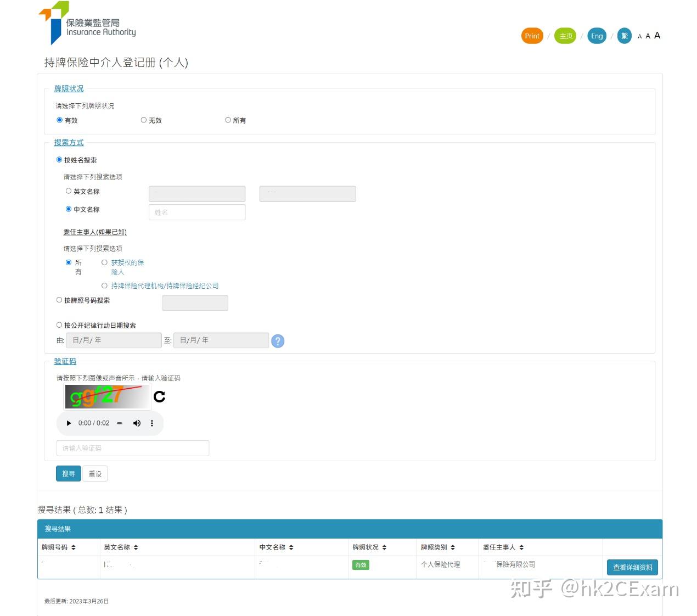Select the 无效 license status radio
This screenshot has width=697, height=616.
(x=144, y=120)
